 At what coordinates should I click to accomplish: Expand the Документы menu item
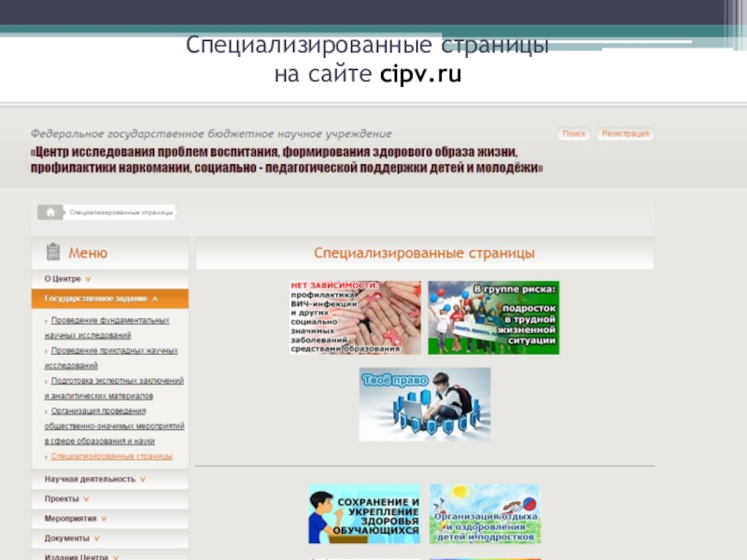[110, 539]
